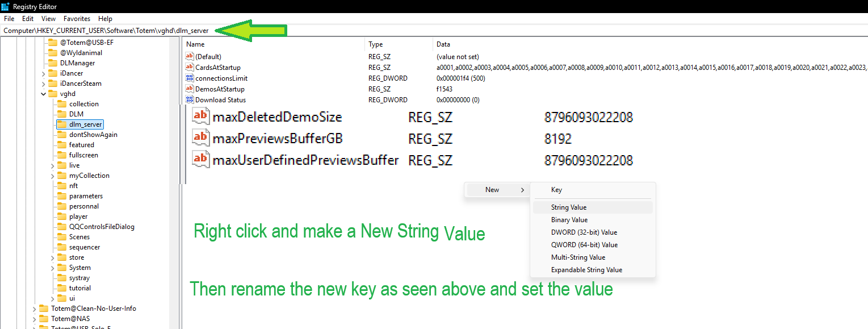
Task: Choose String Value from New submenu
Action: (569, 207)
